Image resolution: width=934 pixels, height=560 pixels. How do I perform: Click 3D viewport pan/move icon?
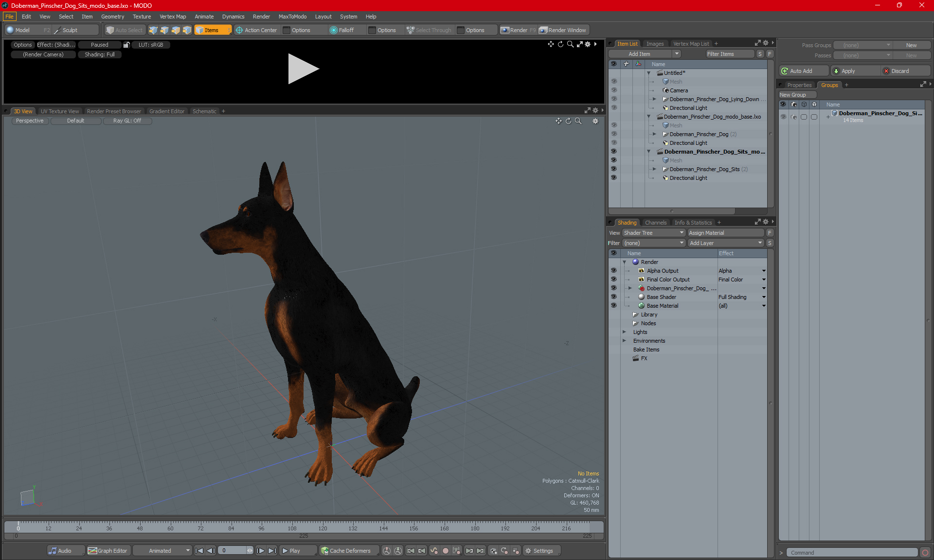pyautogui.click(x=558, y=121)
